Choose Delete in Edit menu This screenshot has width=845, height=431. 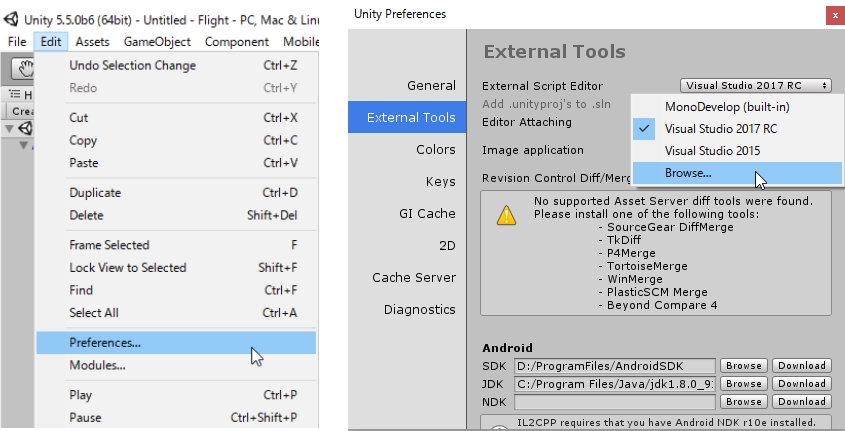176,215
